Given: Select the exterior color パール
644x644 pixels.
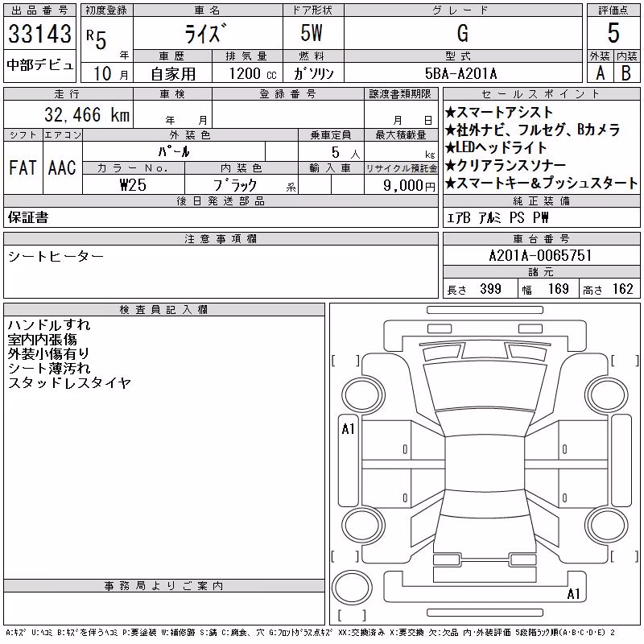Looking at the screenshot, I should pyautogui.click(x=174, y=151).
